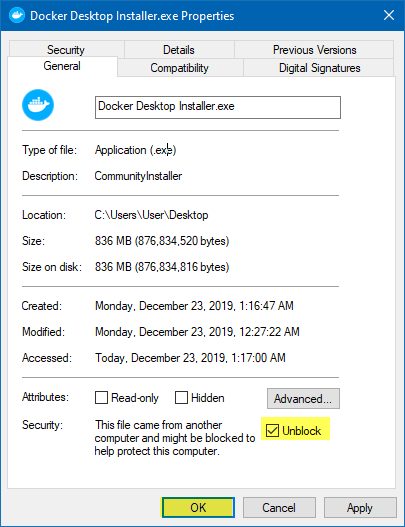Click the file name text field
The height and width of the screenshot is (527, 405).
coord(218,107)
